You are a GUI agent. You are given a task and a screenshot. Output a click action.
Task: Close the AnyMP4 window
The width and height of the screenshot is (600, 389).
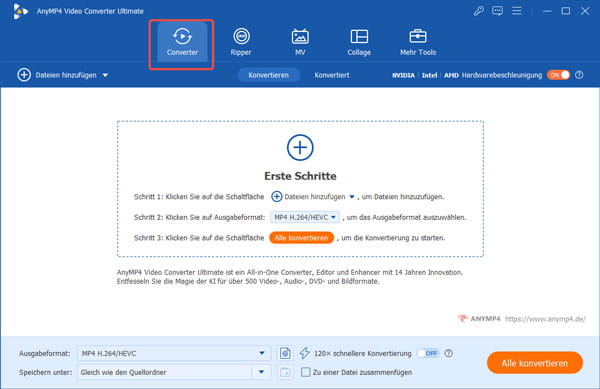pos(585,11)
